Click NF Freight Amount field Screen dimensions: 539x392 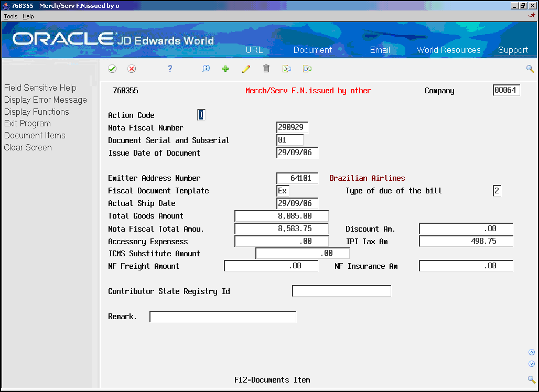coord(271,266)
